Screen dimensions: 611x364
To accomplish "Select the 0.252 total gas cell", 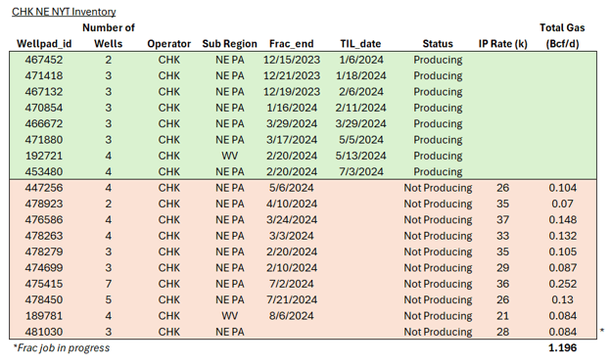I will 562,284.
